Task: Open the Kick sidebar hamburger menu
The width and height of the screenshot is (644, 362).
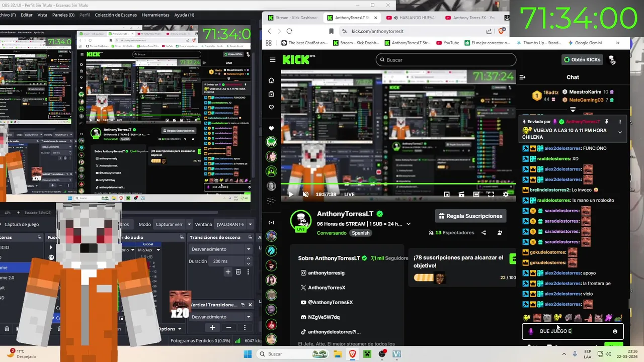Action: point(272,60)
